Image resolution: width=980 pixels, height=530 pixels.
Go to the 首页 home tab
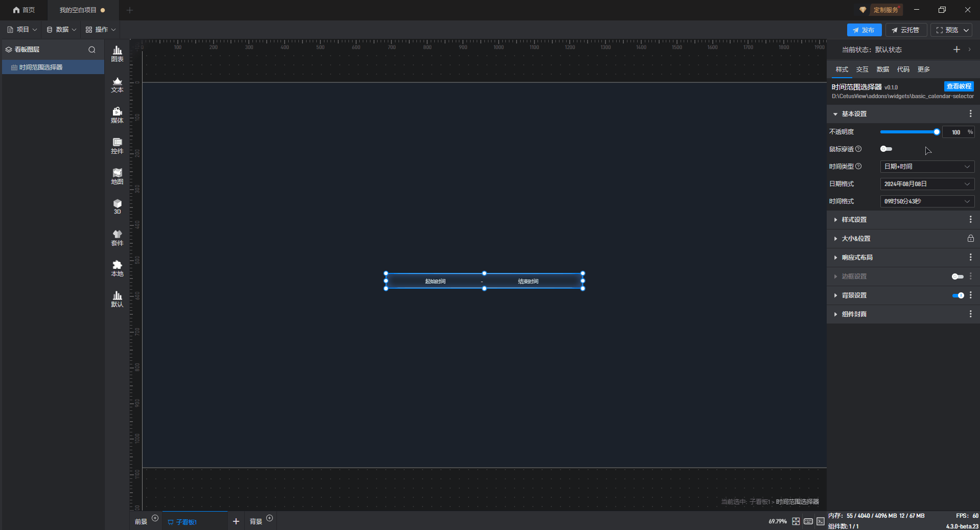pos(24,10)
